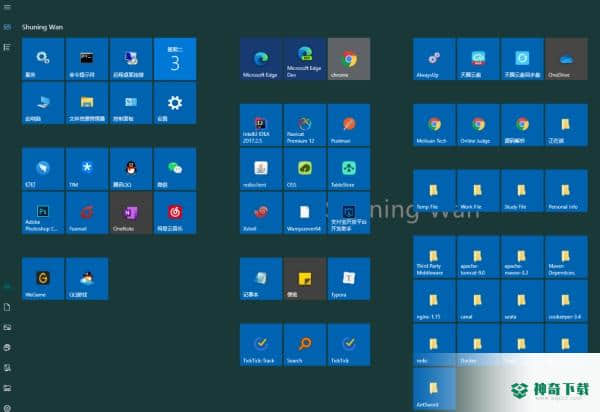Open the QQ Games tile beside WeGame
Viewport: 600px width, 412px height.
click(x=87, y=279)
